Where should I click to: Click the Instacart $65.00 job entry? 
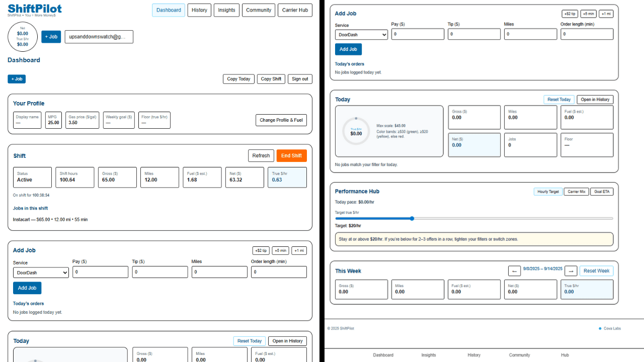point(50,220)
